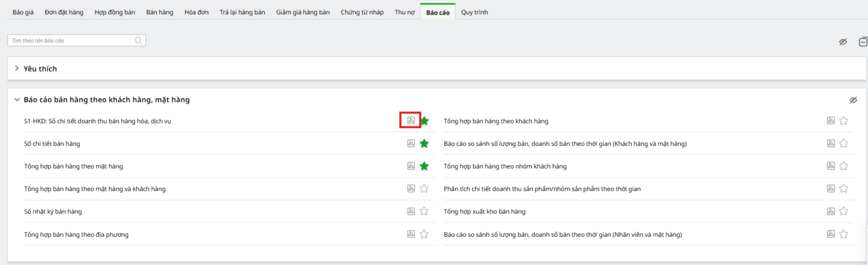Viewport: 868px width, 265px height.
Task: Open preview image for Sổ chi tiết bán hàng
Action: (x=411, y=144)
